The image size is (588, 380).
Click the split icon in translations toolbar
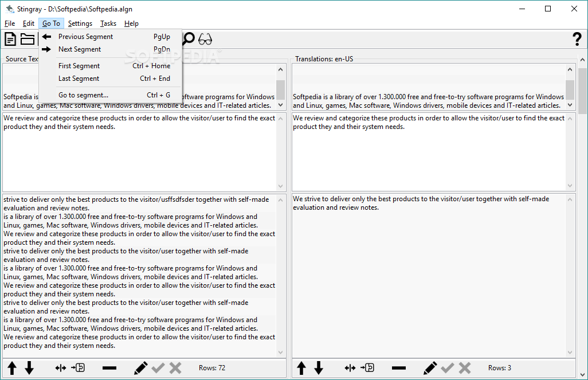[x=350, y=368]
